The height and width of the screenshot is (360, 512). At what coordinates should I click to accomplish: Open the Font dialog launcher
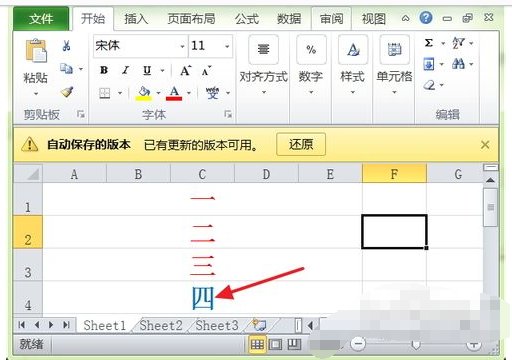[x=228, y=114]
